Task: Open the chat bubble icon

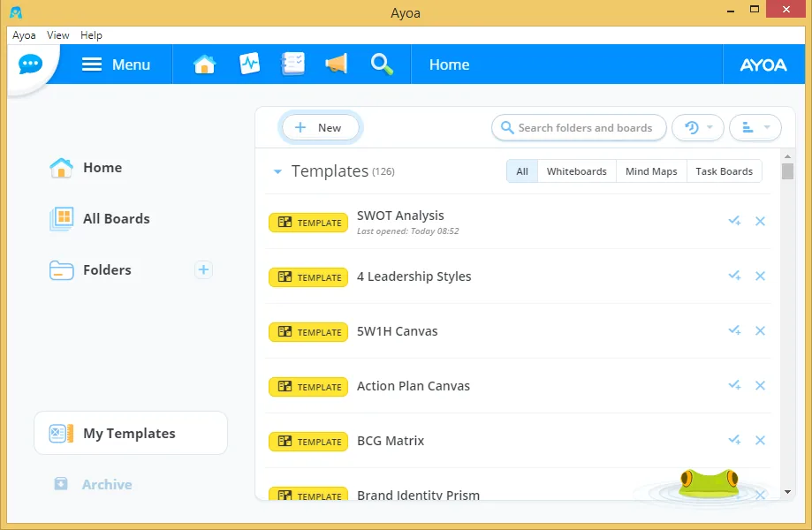Action: pos(30,64)
